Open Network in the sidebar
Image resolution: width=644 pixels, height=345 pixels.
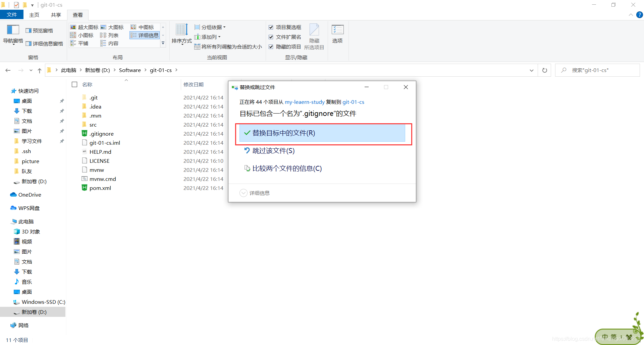(19, 325)
